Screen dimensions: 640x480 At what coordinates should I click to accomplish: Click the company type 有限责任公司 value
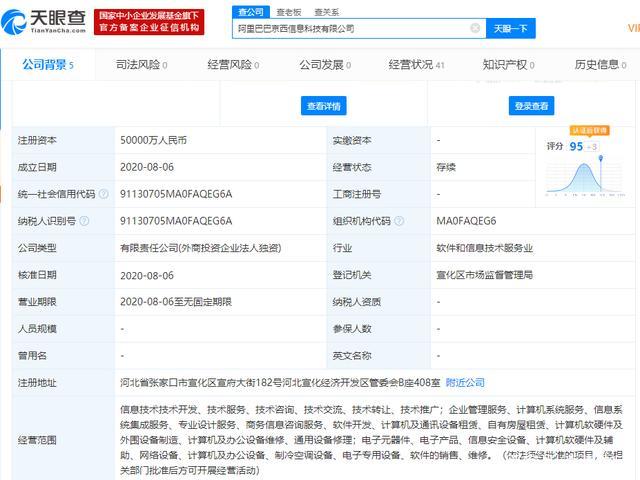pos(200,248)
